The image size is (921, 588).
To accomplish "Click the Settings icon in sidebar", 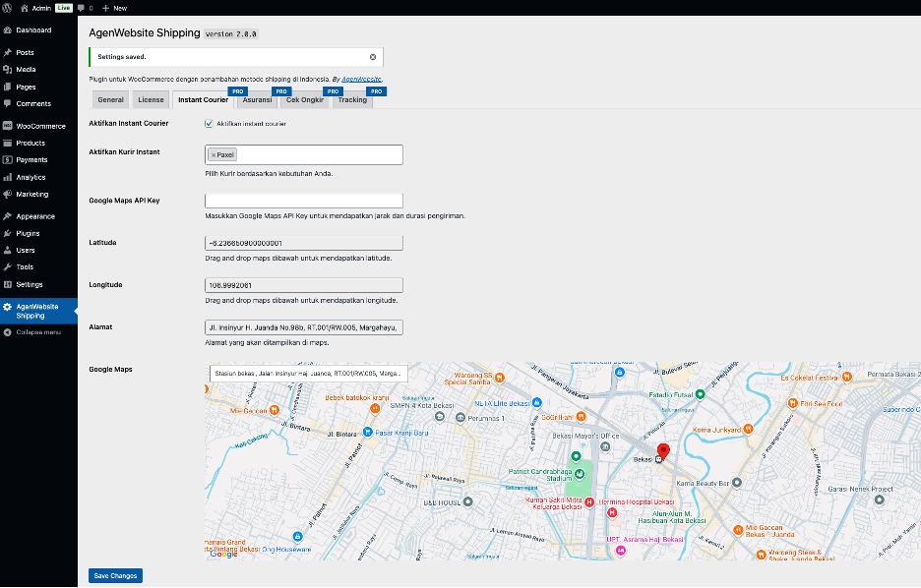I will (x=7, y=284).
